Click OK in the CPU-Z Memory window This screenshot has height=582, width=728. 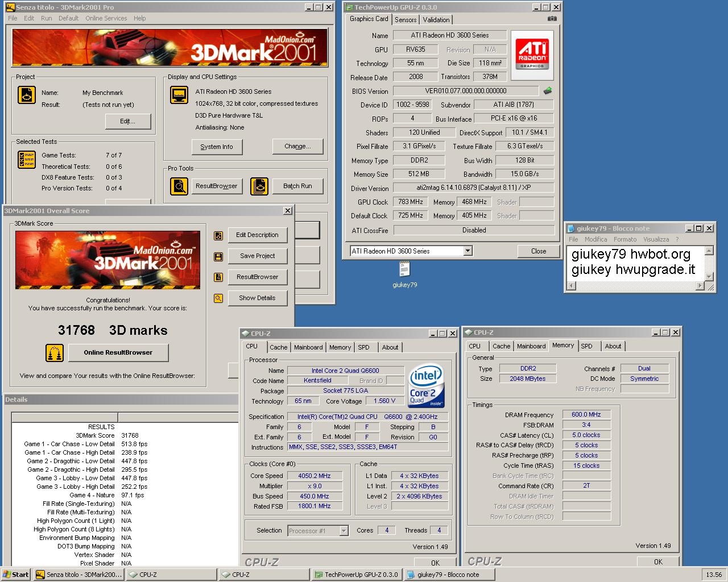point(658,562)
